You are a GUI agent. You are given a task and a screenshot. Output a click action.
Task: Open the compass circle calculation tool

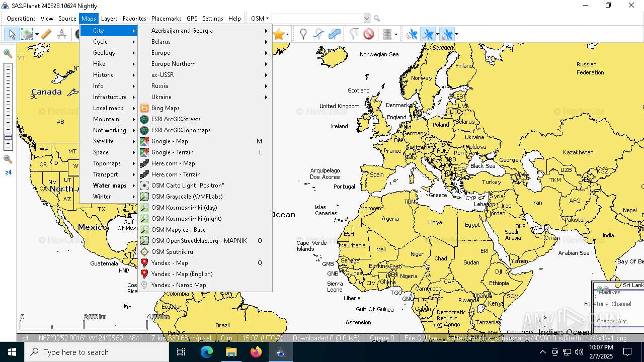[62, 34]
